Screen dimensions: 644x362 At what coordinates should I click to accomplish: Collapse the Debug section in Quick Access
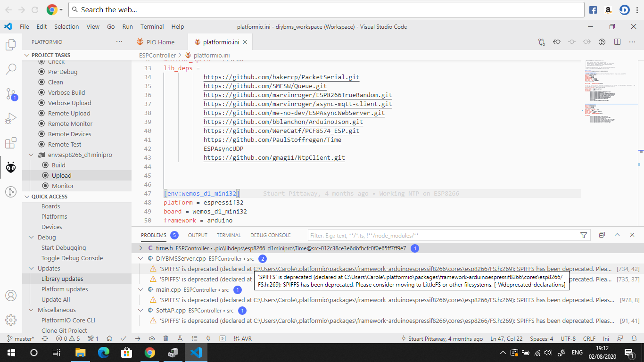click(31, 238)
